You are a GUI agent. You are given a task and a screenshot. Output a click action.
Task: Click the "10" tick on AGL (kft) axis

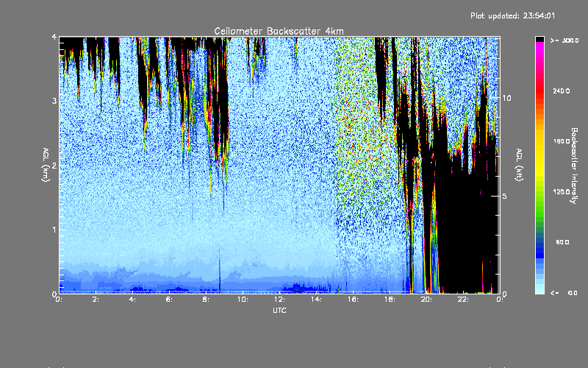pos(506,98)
